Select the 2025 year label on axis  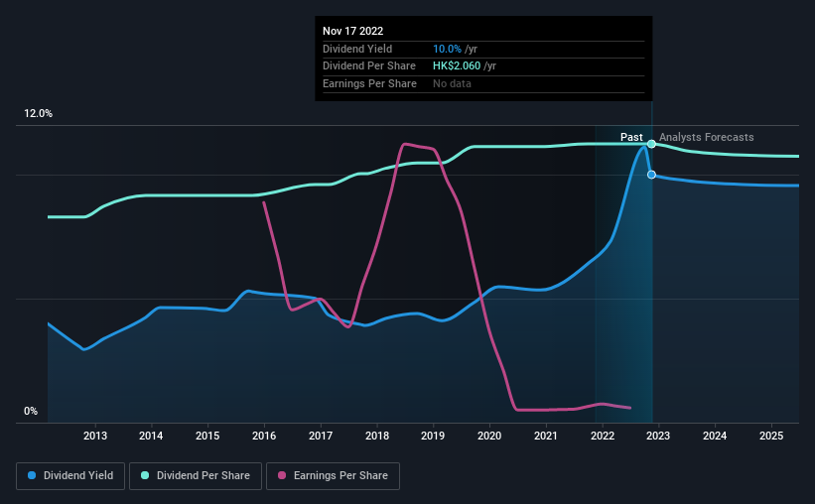[771, 436]
